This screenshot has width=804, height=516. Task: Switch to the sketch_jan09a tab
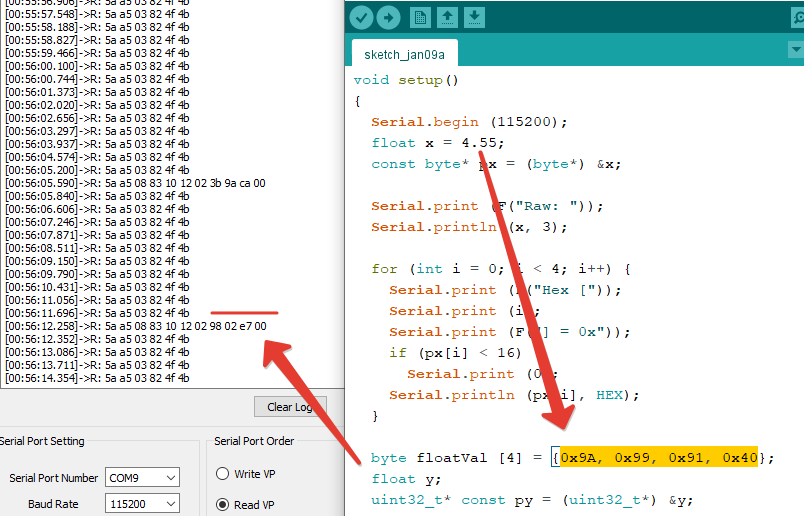click(405, 54)
